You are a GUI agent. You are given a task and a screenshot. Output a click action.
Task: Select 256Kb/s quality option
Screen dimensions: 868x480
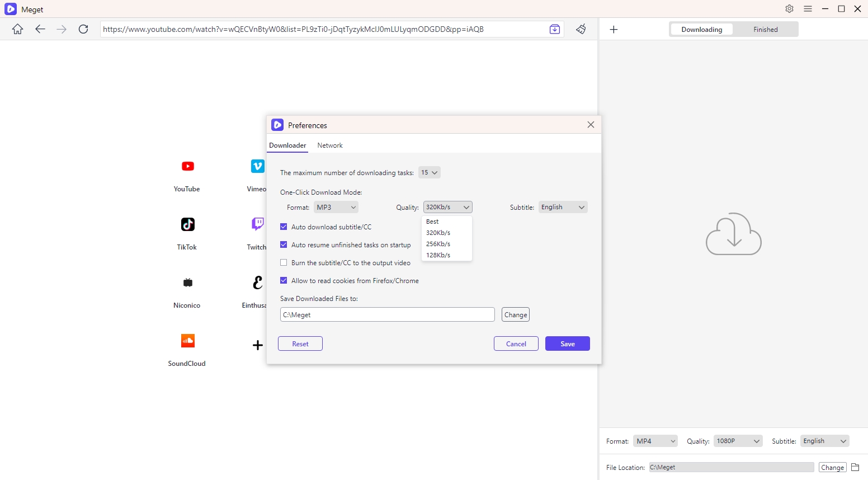tap(447, 244)
